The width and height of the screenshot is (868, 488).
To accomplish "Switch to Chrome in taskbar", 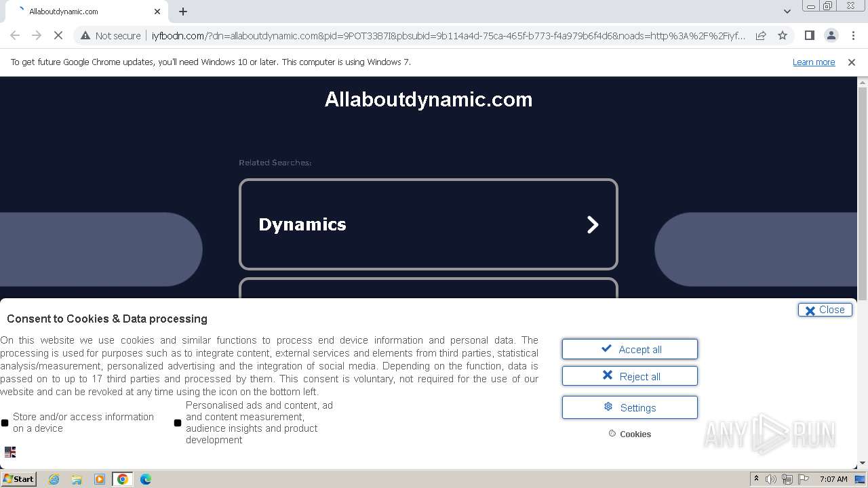I will click(123, 479).
